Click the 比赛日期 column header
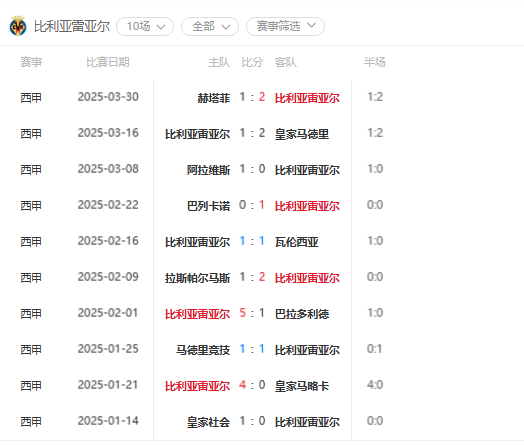This screenshot has width=524, height=446. point(108,62)
